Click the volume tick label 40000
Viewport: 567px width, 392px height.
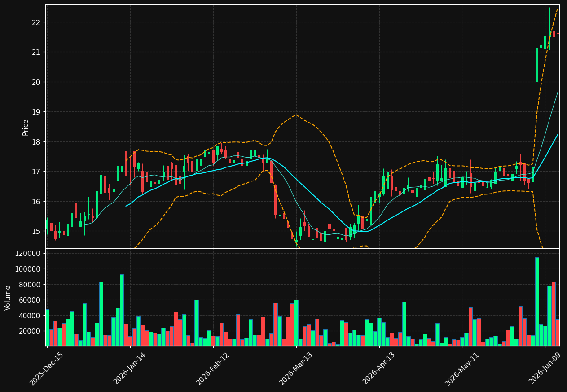[30, 316]
